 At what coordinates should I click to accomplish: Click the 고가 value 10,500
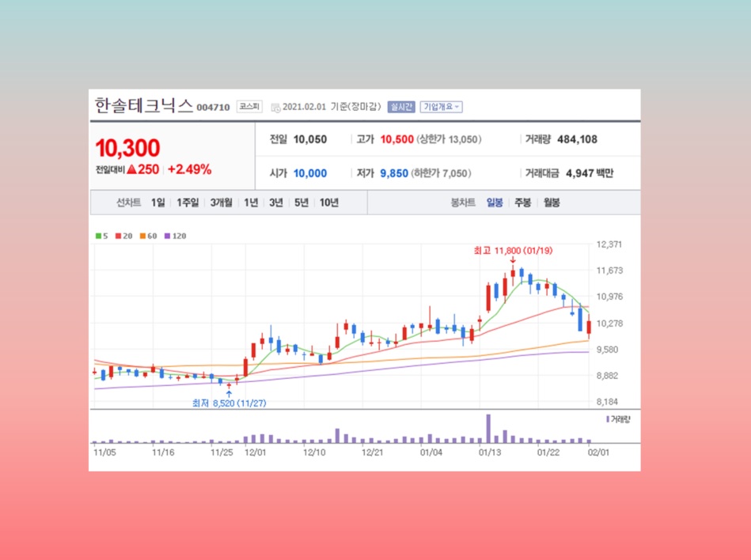(x=396, y=140)
